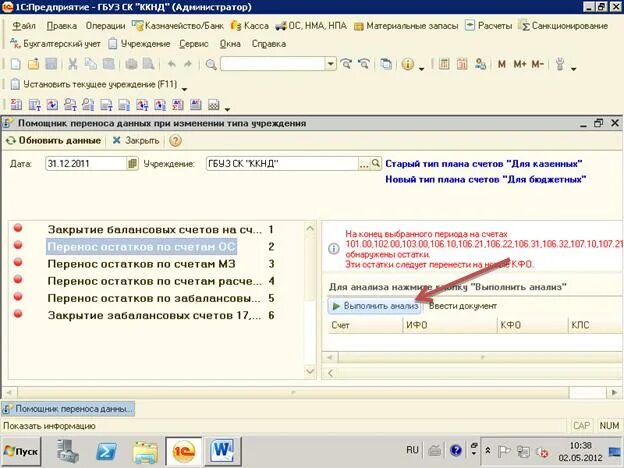Open the Казначейство/Банк menu

(178, 26)
